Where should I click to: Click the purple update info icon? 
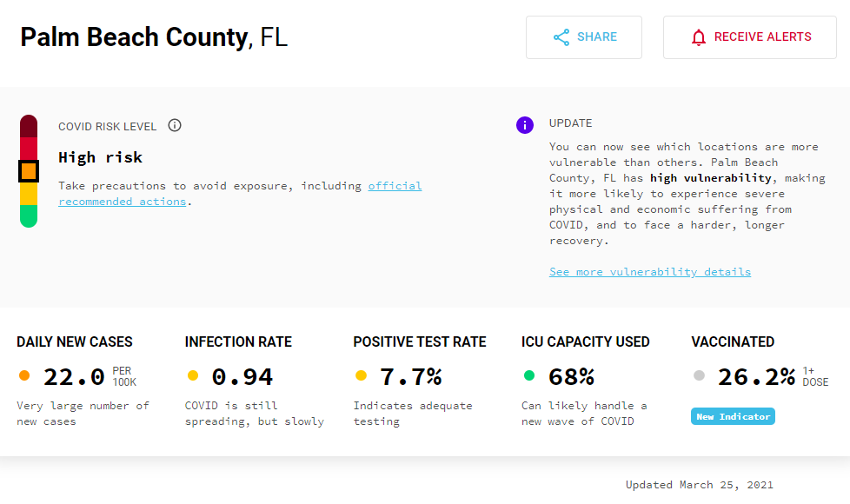[524, 125]
